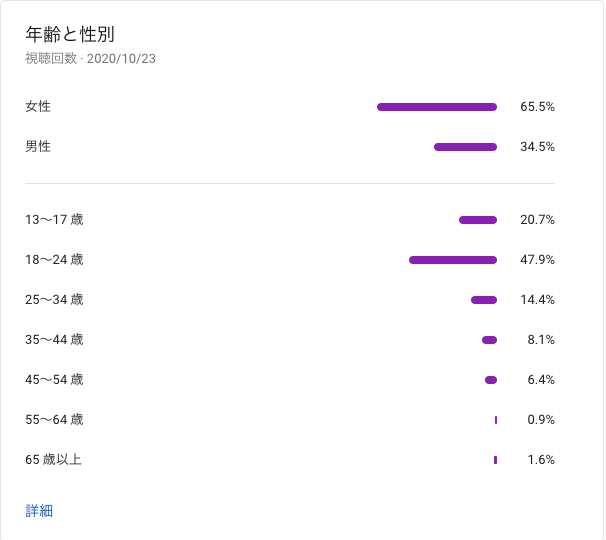Select the 男性 row label
Screen dimensions: 606x540
point(38,146)
